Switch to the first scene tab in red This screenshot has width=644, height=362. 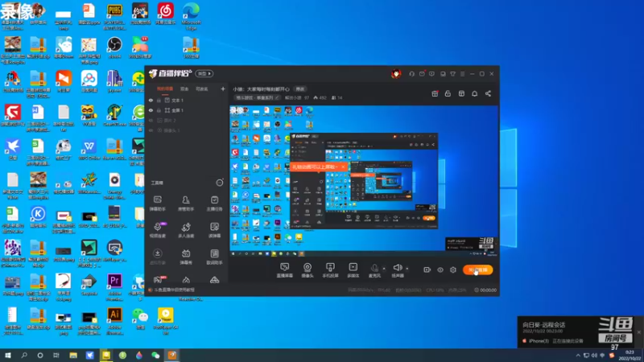pyautogui.click(x=165, y=89)
